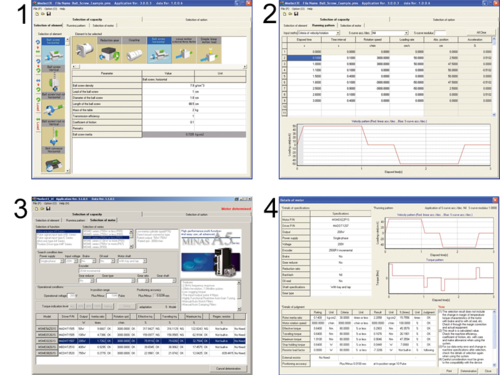Open the Motor shaft dropdown
The image size is (500, 375).
pyautogui.click(x=145, y=261)
